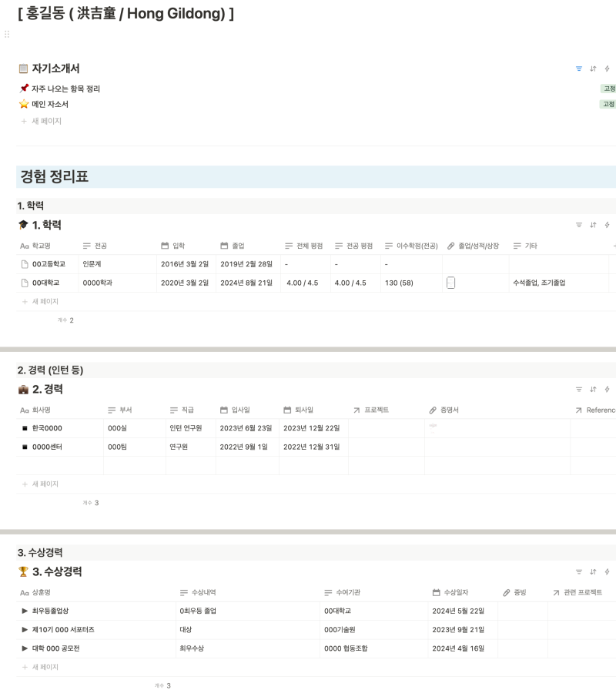Open sort icon of 1. 학력 database
Image resolution: width=616 pixels, height=690 pixels.
(x=593, y=225)
